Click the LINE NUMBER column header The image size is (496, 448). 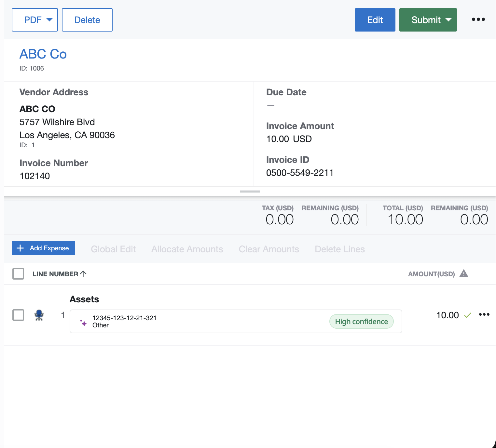point(55,274)
